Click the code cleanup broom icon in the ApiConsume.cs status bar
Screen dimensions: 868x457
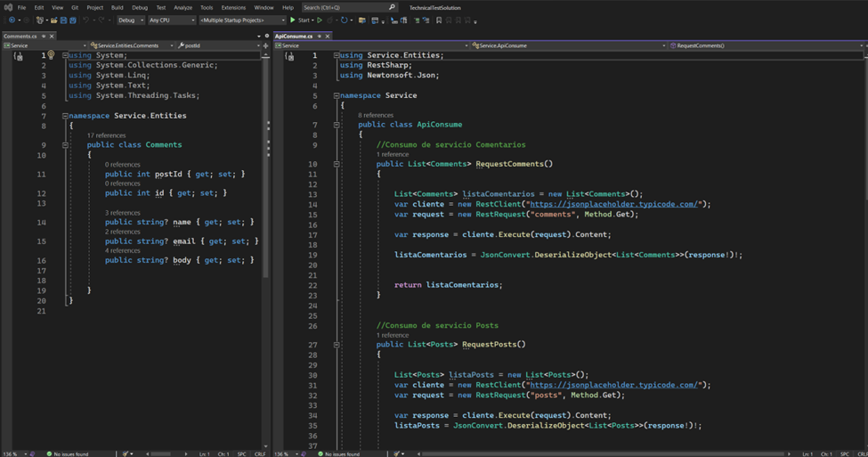click(x=396, y=453)
